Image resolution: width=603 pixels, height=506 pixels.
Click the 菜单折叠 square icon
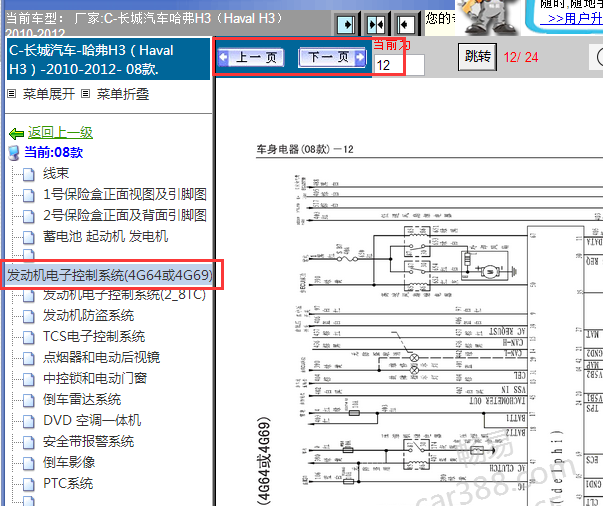coord(86,93)
